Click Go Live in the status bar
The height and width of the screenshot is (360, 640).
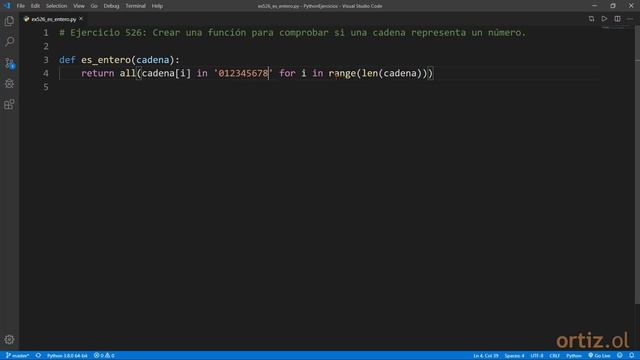[x=599, y=356]
